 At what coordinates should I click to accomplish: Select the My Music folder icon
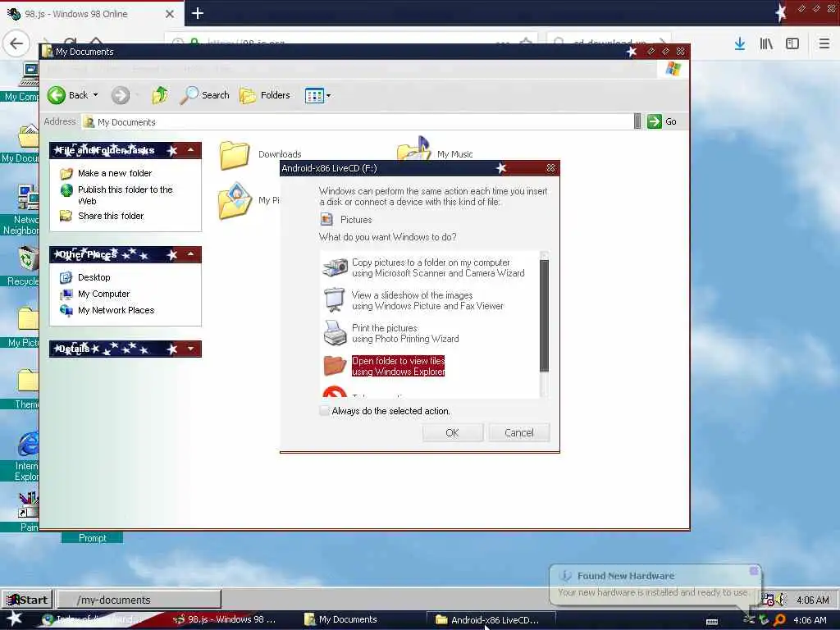(x=413, y=148)
